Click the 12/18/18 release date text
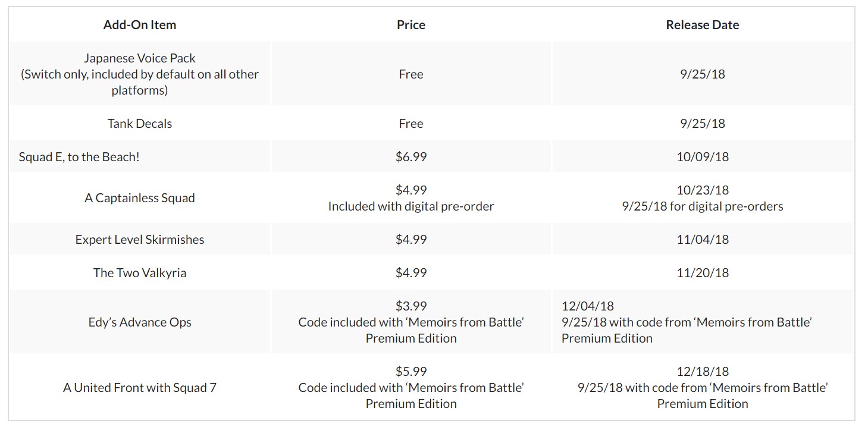 (703, 372)
